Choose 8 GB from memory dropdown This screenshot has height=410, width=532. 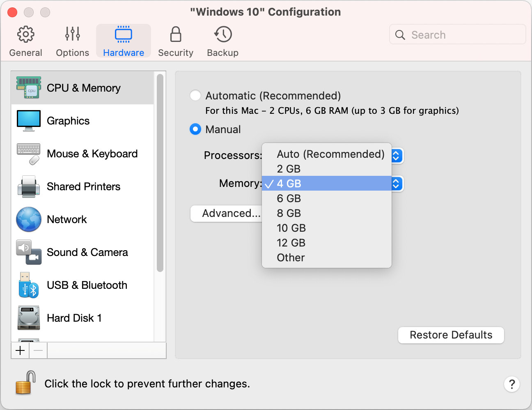[289, 213]
